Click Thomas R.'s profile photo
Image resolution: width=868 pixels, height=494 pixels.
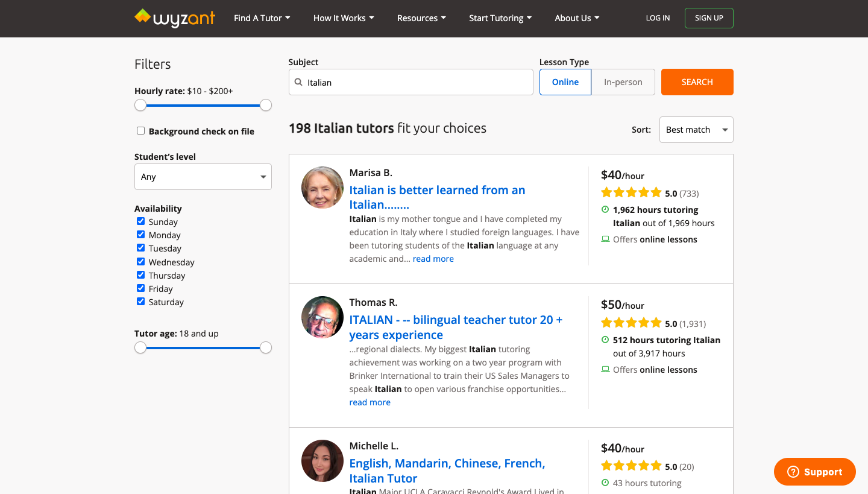(x=322, y=317)
